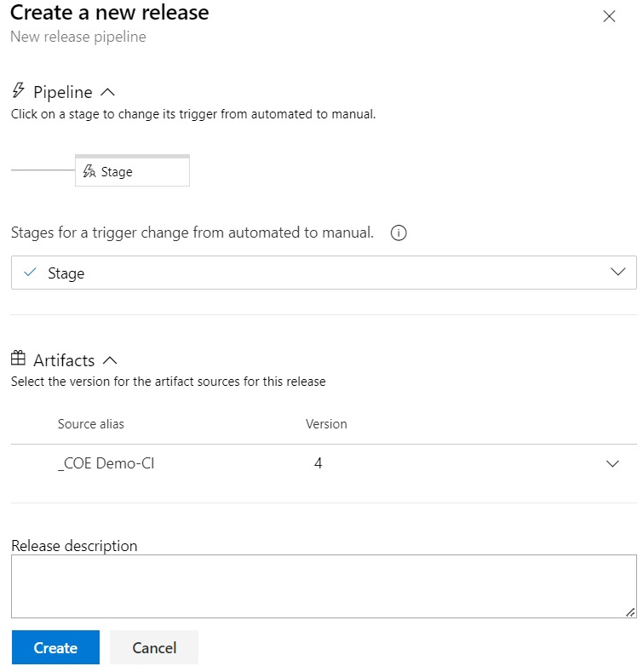
Task: Collapse the Pipeline section using its chevron
Action: tap(107, 92)
